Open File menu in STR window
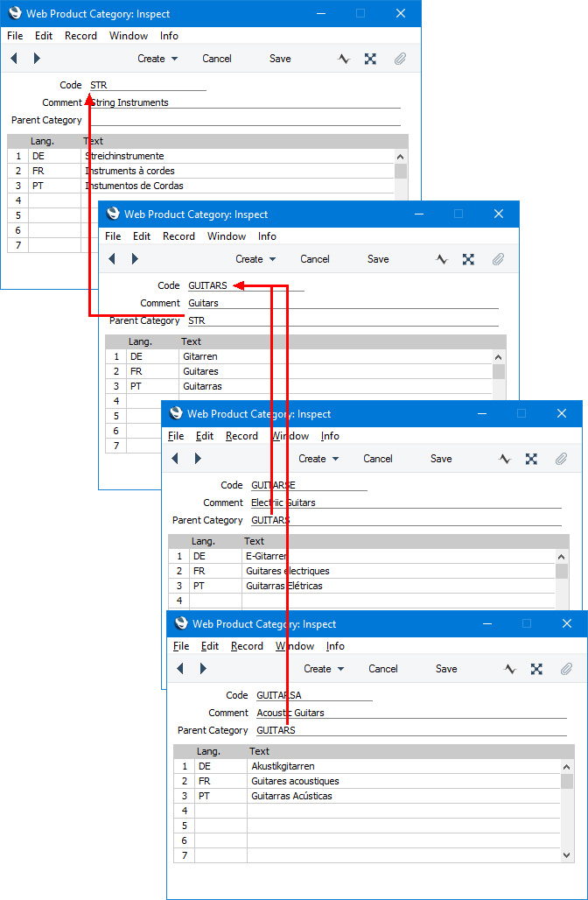 click(15, 36)
